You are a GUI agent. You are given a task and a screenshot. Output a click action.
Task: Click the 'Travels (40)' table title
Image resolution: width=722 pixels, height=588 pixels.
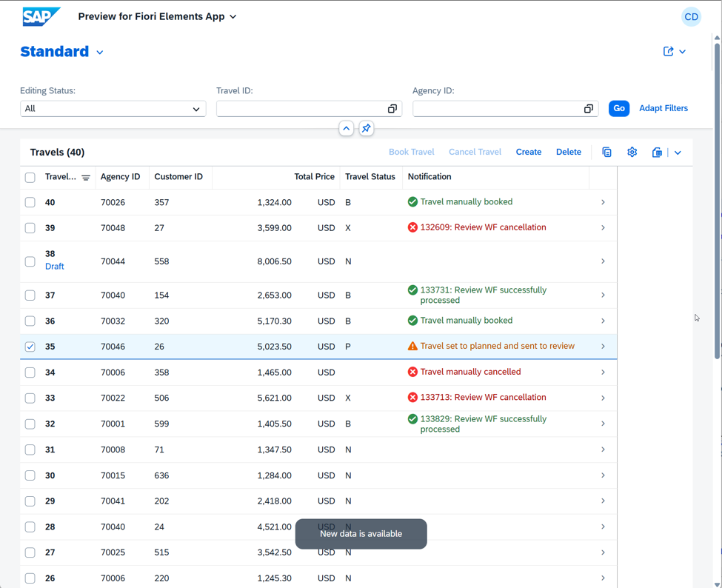point(58,153)
